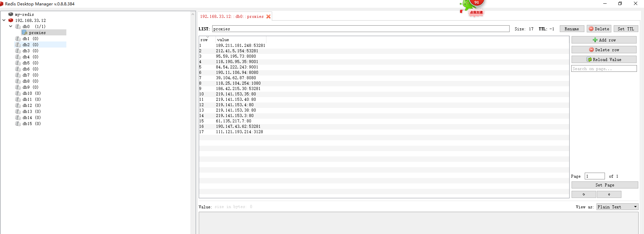Screen dimensions: 644x234
Task: Select row 16 value 190.147.43.62:53281
Action: coord(238,126)
